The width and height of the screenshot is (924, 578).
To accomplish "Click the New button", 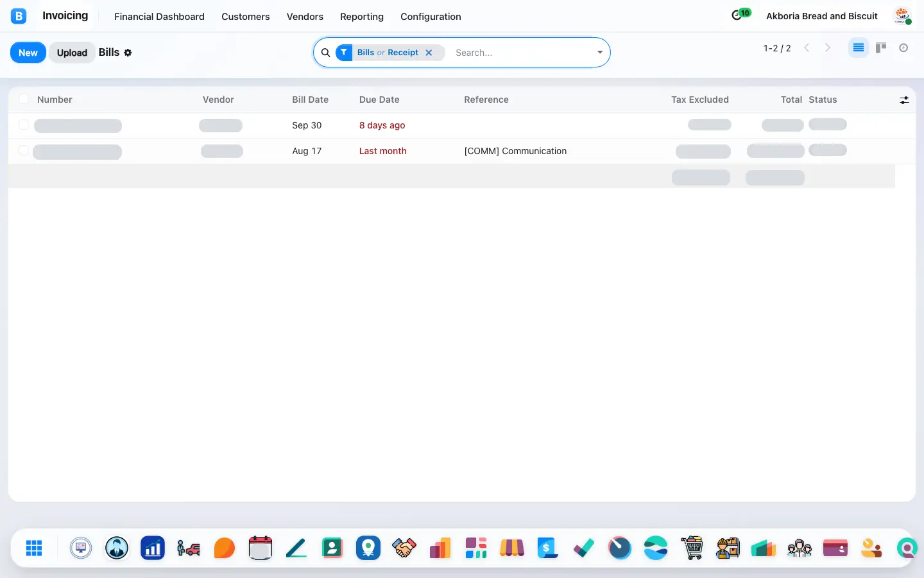I will coord(28,53).
